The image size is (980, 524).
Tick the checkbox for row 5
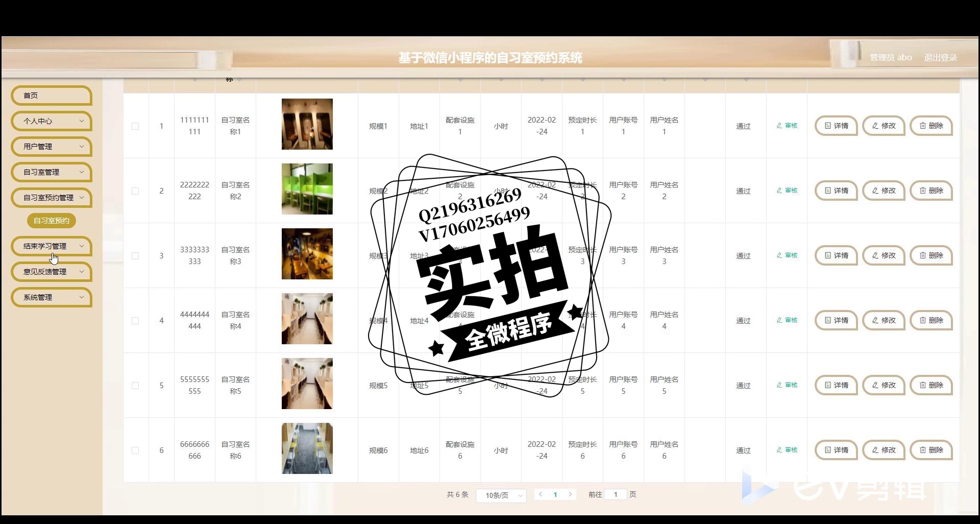[135, 386]
